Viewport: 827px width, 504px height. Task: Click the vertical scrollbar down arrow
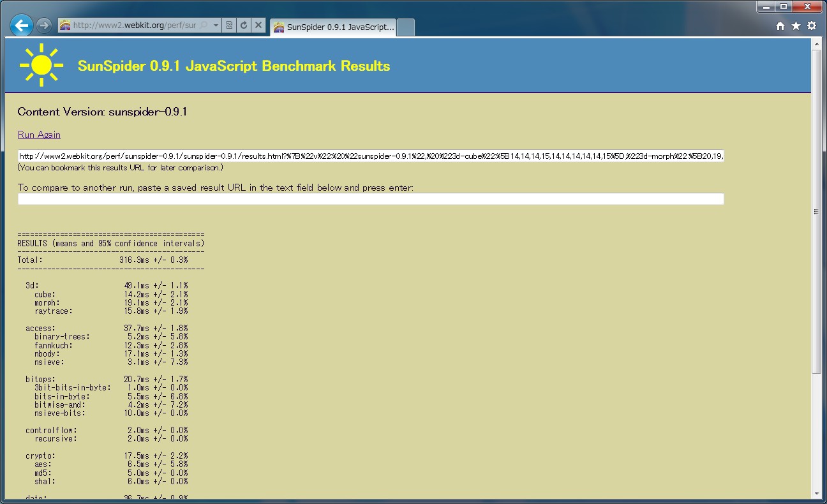click(x=816, y=493)
